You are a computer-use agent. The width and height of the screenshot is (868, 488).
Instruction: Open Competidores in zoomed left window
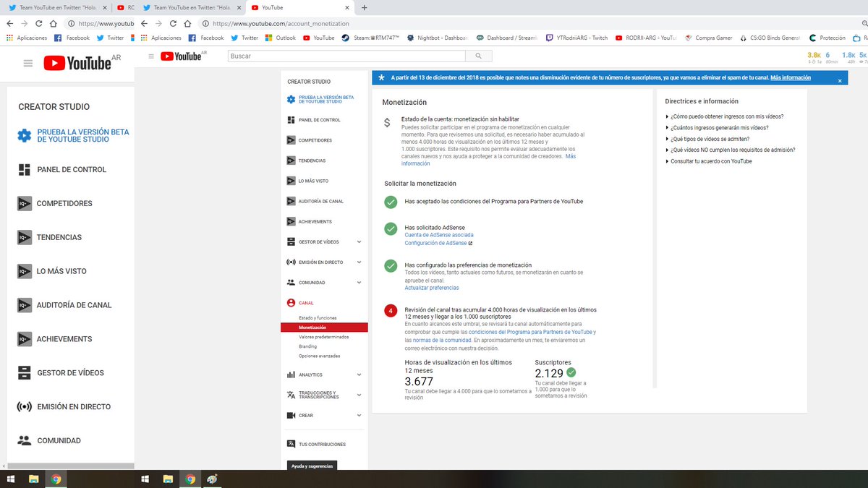click(55, 203)
